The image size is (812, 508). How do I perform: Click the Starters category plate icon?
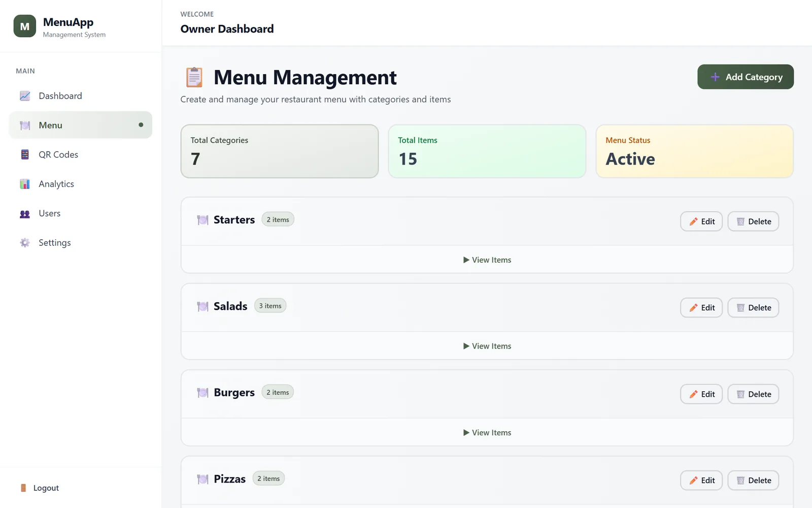pos(202,220)
